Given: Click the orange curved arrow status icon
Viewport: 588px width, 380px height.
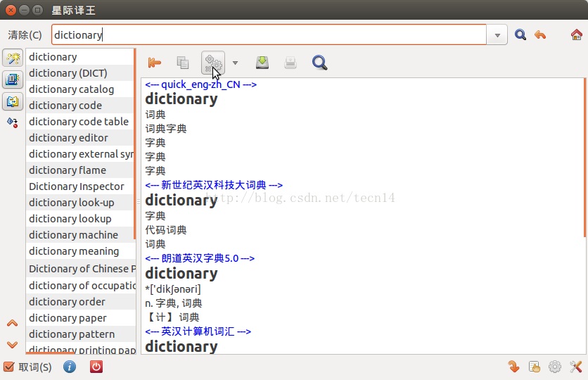Looking at the screenshot, I should pos(513,367).
